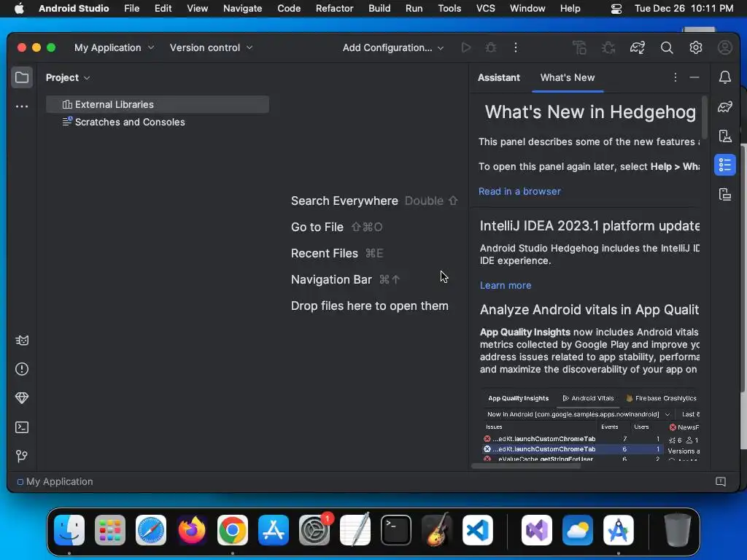Open Firefox from the Dock

click(192, 530)
